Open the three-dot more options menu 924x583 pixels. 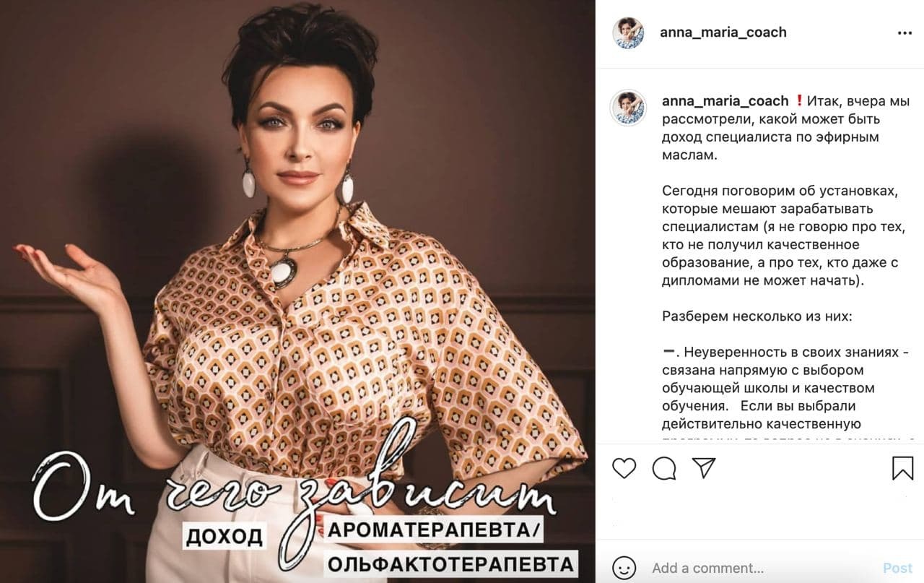(905, 33)
